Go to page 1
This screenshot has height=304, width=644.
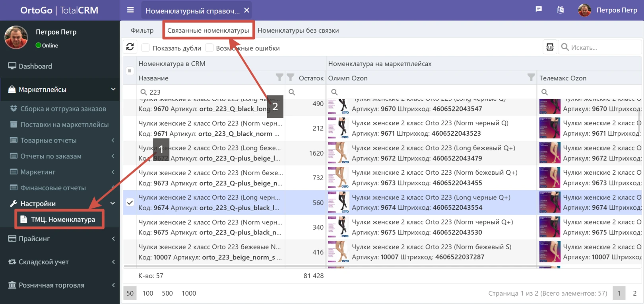pyautogui.click(x=619, y=293)
